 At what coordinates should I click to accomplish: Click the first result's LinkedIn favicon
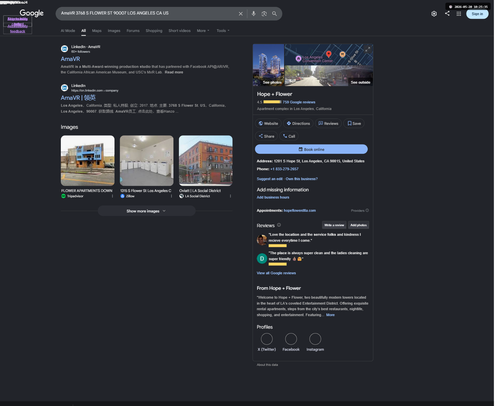pyautogui.click(x=64, y=49)
